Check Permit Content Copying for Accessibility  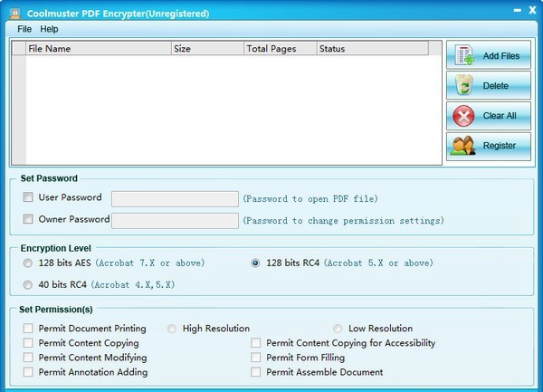pyautogui.click(x=255, y=343)
